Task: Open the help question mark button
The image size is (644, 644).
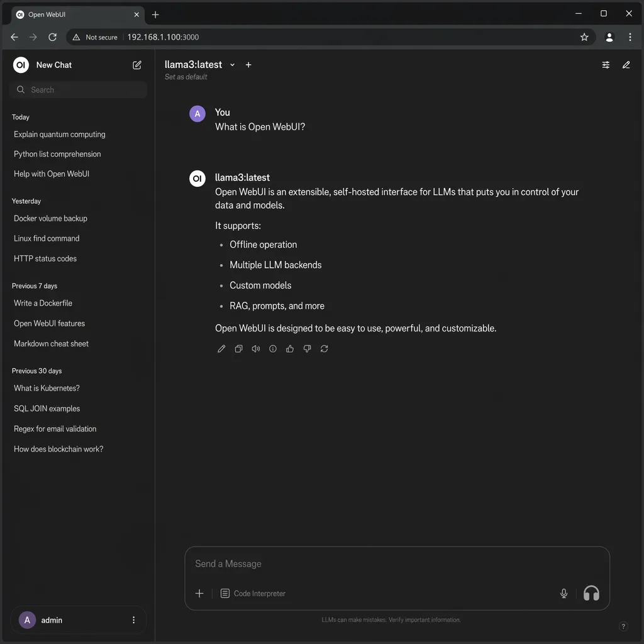Action: [623, 626]
